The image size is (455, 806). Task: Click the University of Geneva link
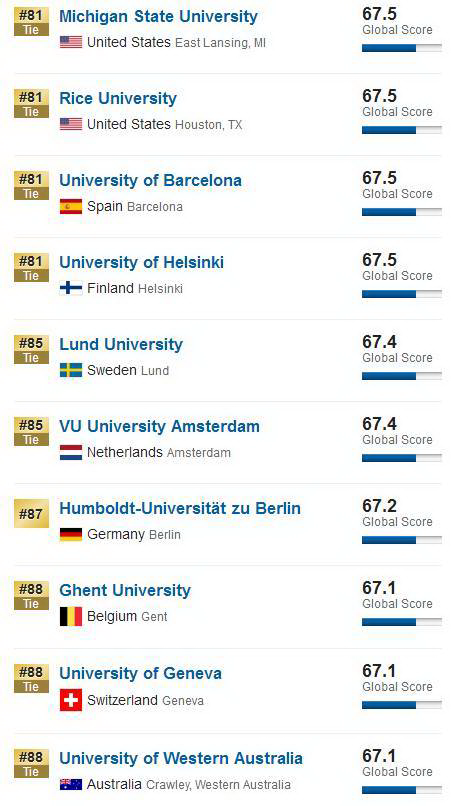click(140, 673)
